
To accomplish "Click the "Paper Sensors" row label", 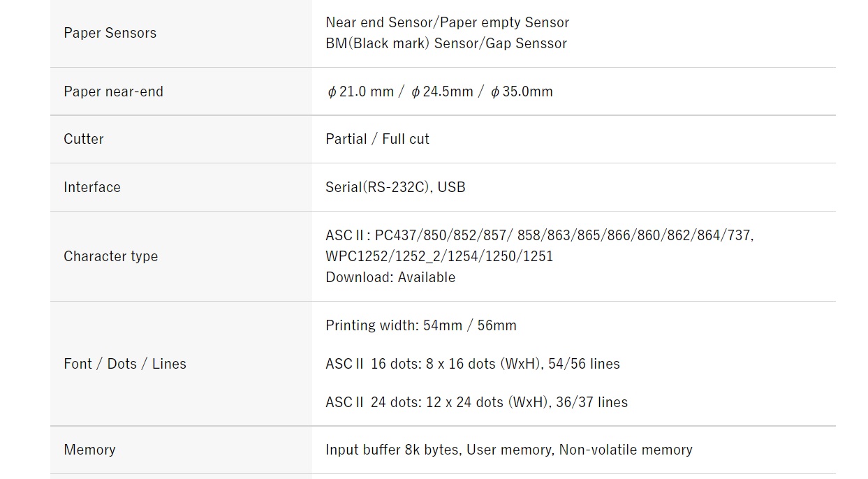I will coord(110,33).
